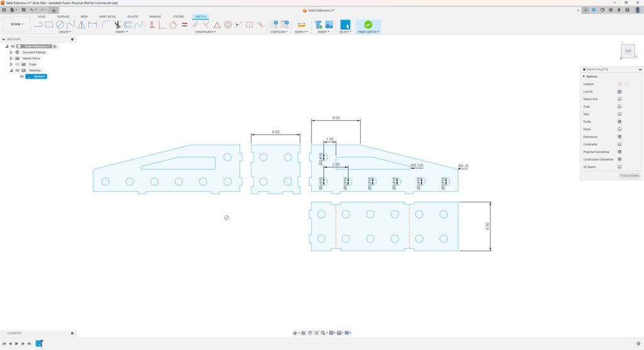Open the Modify dropdown menu
This screenshot has width=644, height=350.
coord(121,32)
